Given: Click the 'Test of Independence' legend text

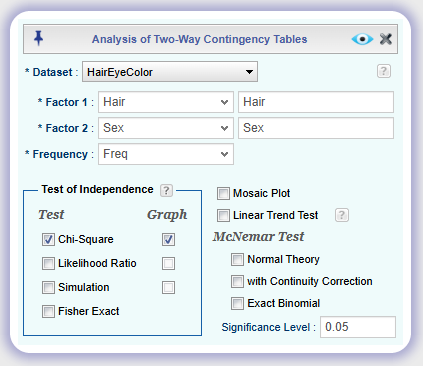Looking at the screenshot, I should pyautogui.click(x=97, y=189).
